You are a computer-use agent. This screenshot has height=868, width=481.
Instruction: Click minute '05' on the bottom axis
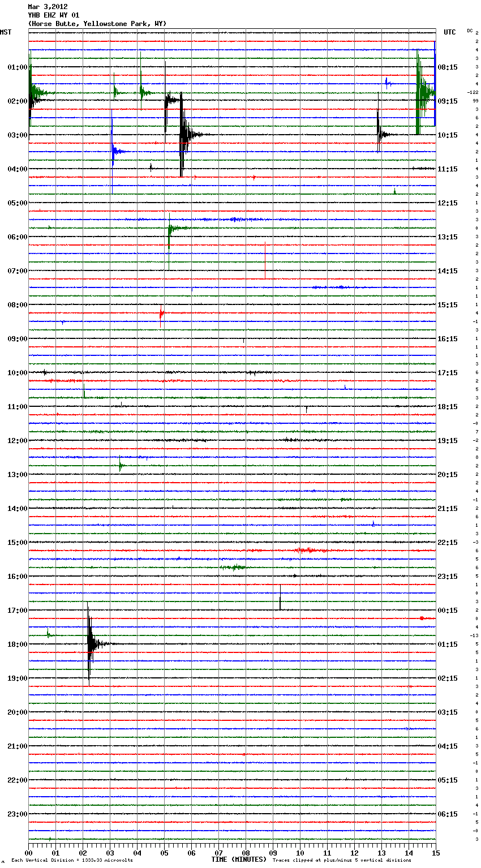(x=164, y=852)
